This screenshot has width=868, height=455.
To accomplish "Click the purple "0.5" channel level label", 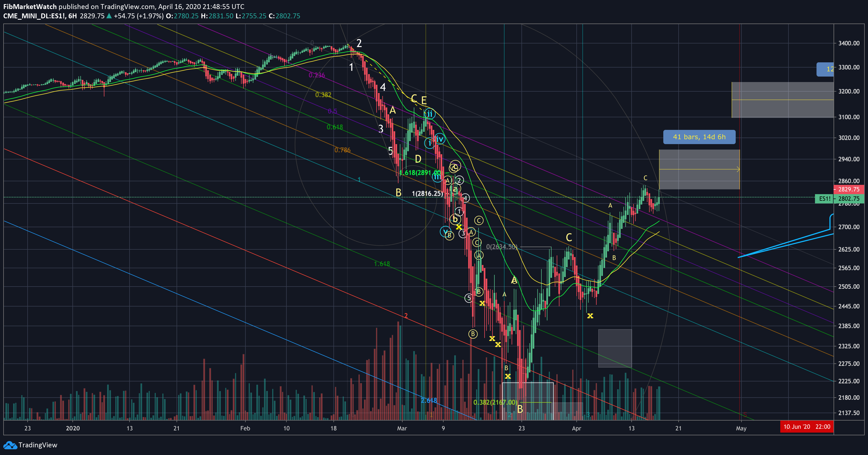I will click(x=332, y=111).
